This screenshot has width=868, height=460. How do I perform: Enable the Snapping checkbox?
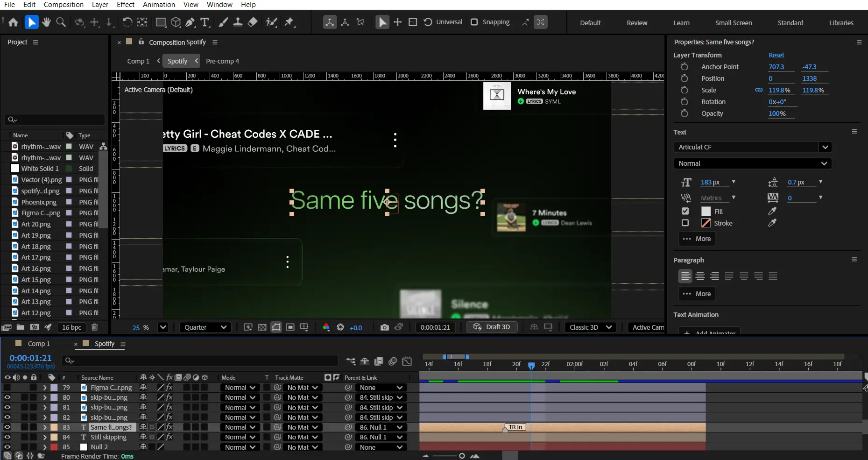[474, 22]
